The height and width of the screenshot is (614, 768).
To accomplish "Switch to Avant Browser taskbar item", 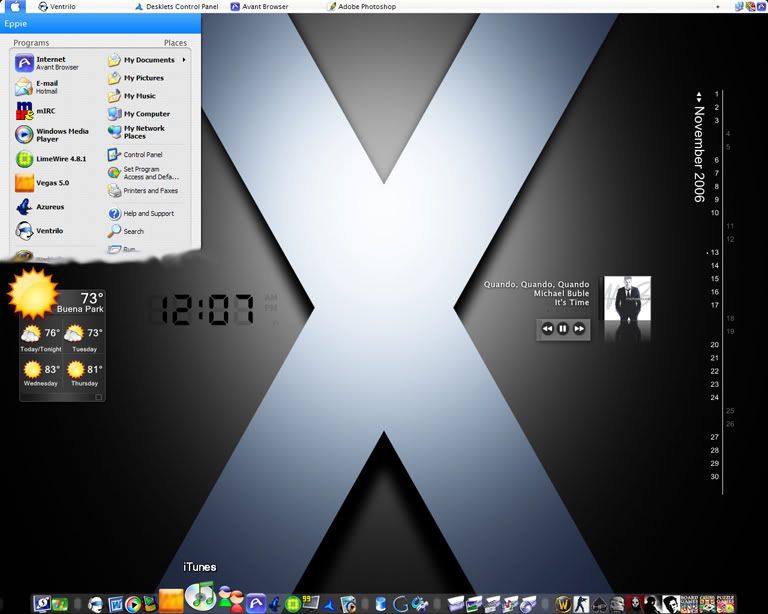I will (260, 6).
